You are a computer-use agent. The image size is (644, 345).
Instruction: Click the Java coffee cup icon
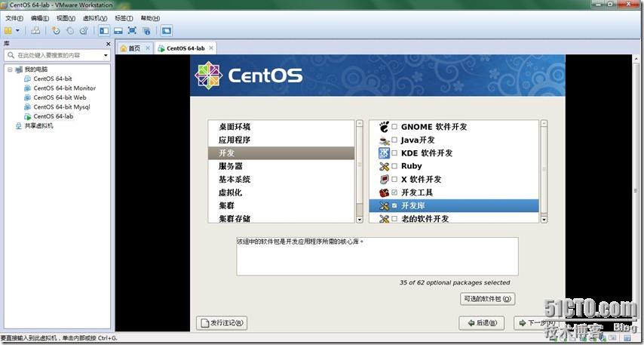pos(384,140)
